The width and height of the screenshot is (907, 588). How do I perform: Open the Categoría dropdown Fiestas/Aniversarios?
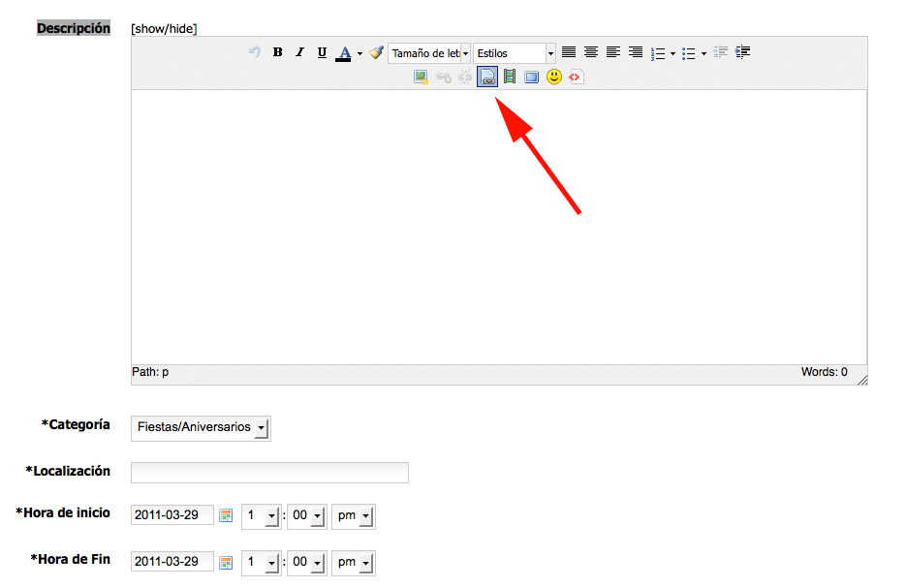(x=201, y=428)
